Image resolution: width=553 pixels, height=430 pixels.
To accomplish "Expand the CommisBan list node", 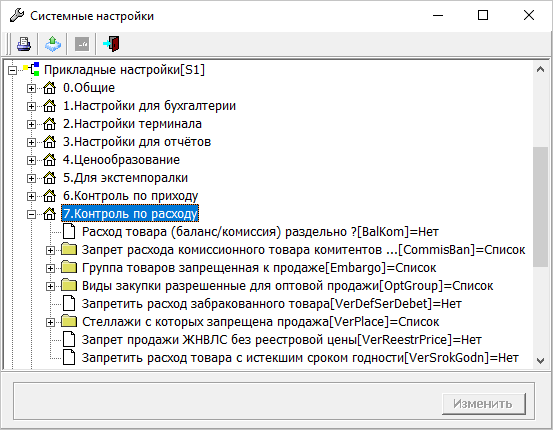I will pyautogui.click(x=50, y=250).
